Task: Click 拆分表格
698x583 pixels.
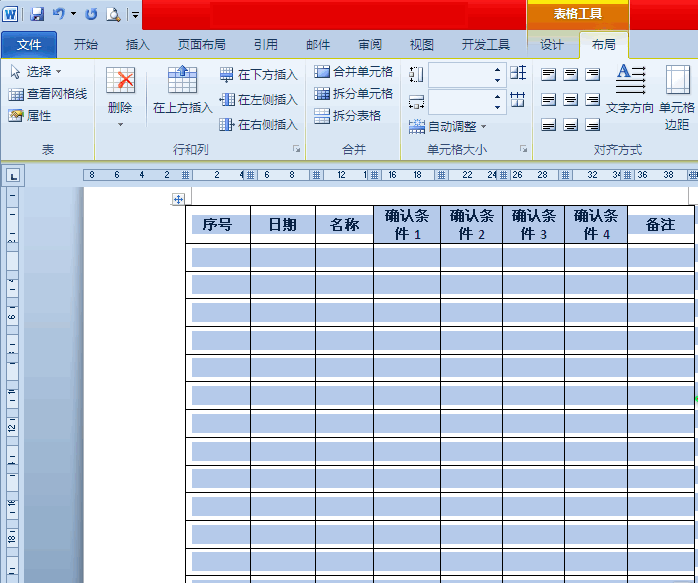Action: [x=348, y=116]
